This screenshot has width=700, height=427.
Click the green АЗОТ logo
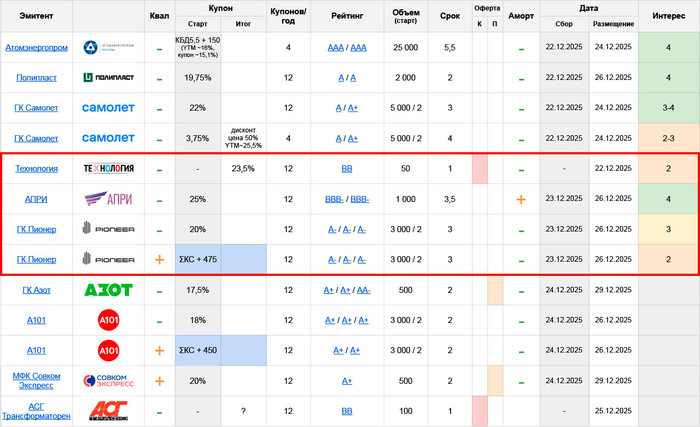pos(107,290)
